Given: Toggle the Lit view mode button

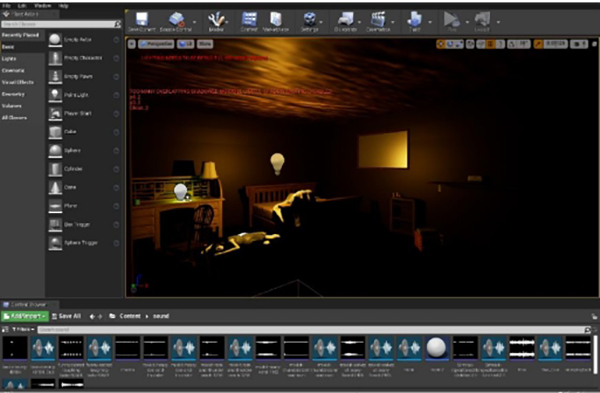Looking at the screenshot, I should (x=186, y=44).
